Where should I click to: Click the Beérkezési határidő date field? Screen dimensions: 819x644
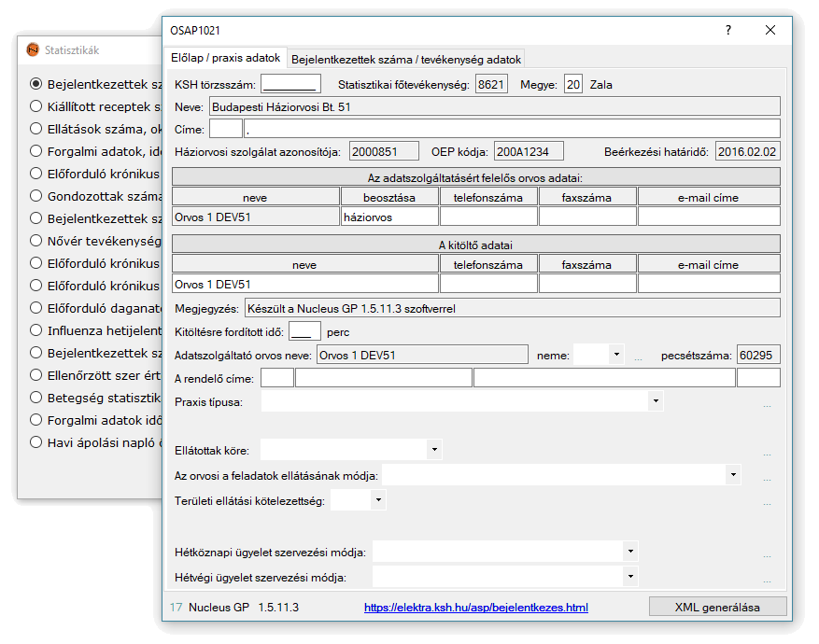coord(748,151)
